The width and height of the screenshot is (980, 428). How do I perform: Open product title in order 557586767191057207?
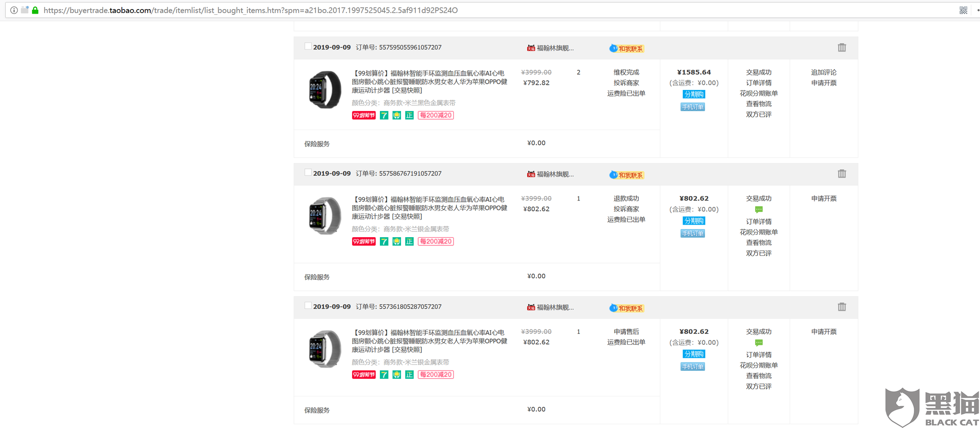coord(429,208)
